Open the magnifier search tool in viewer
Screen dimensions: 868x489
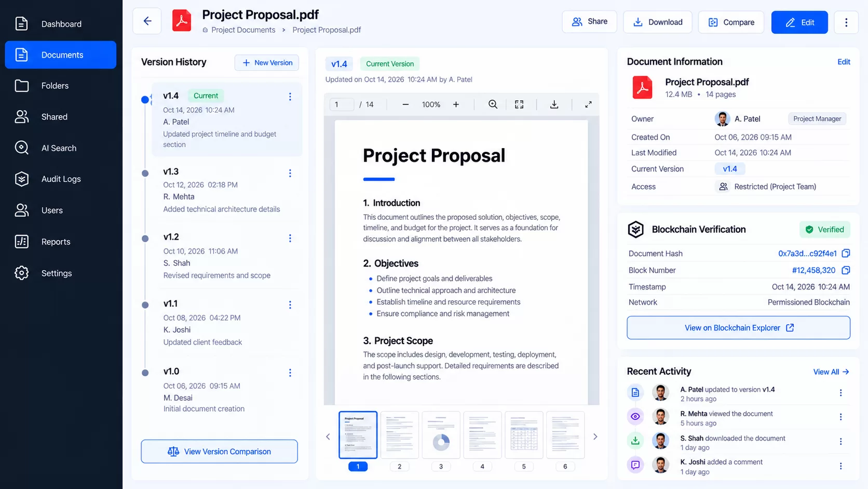point(493,104)
